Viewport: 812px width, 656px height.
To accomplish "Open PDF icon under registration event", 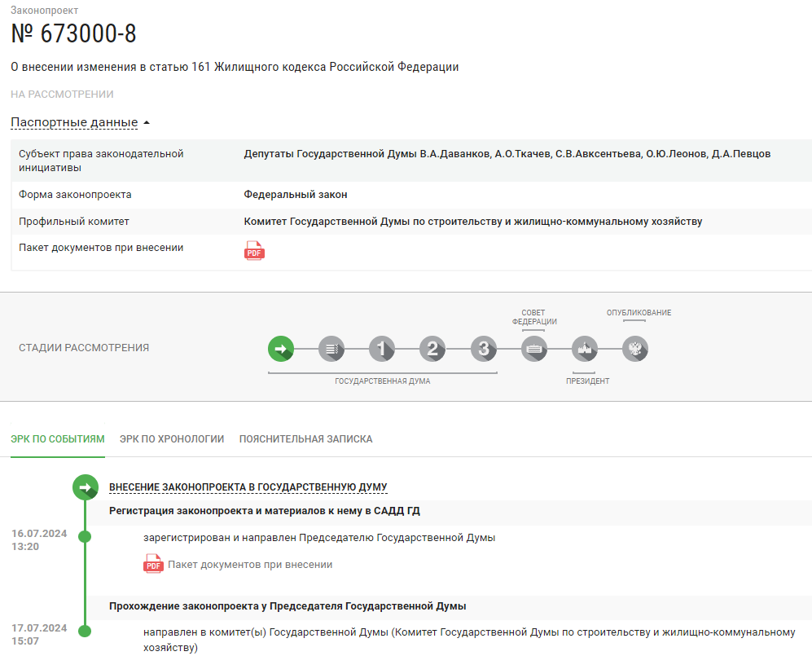I will [153, 564].
